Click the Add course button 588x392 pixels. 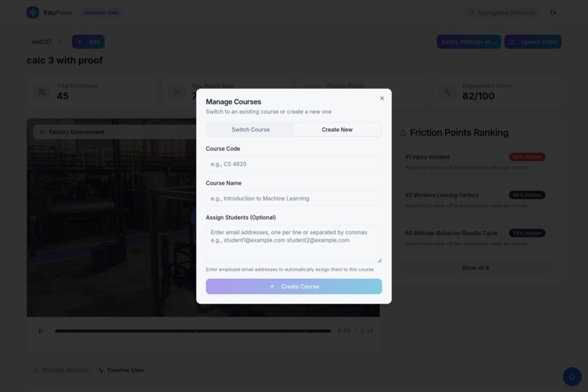(x=88, y=42)
